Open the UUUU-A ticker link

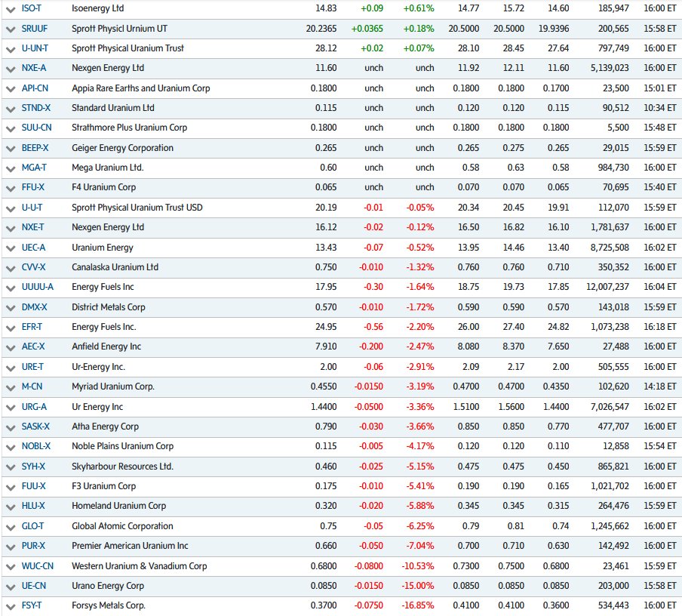[38, 287]
